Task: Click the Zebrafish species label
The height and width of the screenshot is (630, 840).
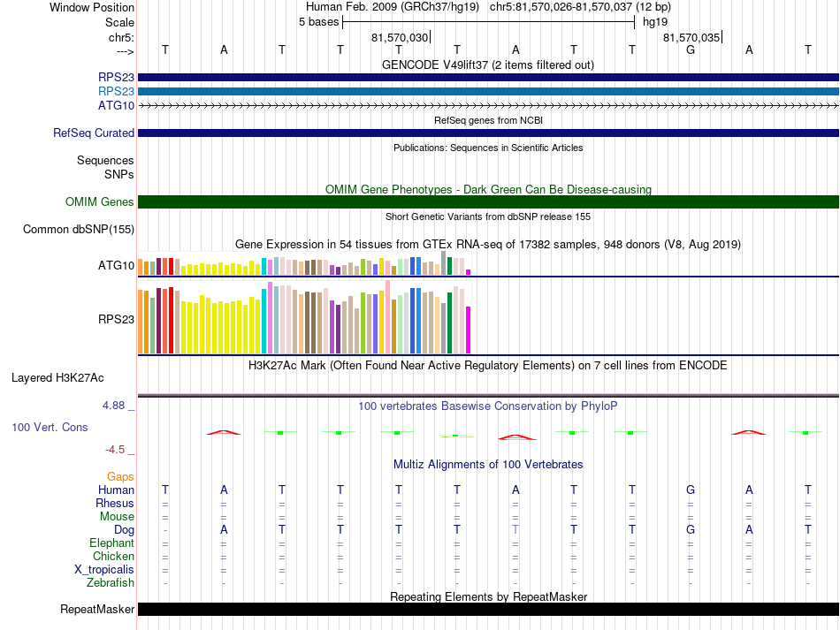Action: coord(111,582)
